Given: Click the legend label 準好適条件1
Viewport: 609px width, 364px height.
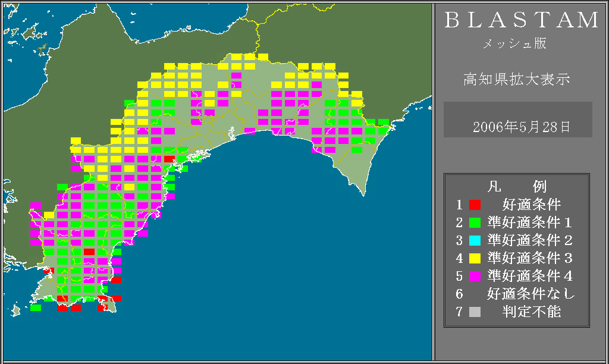Looking at the screenshot, I should pos(530,222).
